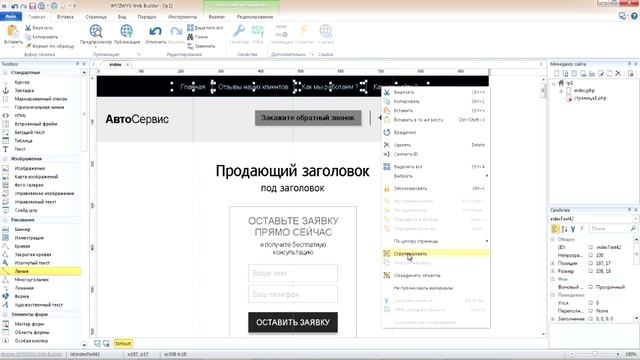Select Встроенный фрейм tool

pyautogui.click(x=36, y=124)
